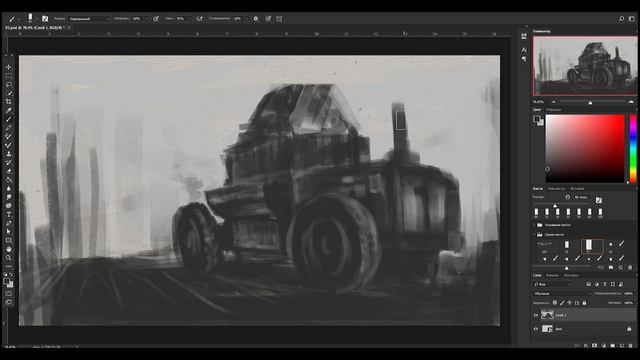
Task: Select the highlighted brush preset thumbnail
Action: coord(592,246)
